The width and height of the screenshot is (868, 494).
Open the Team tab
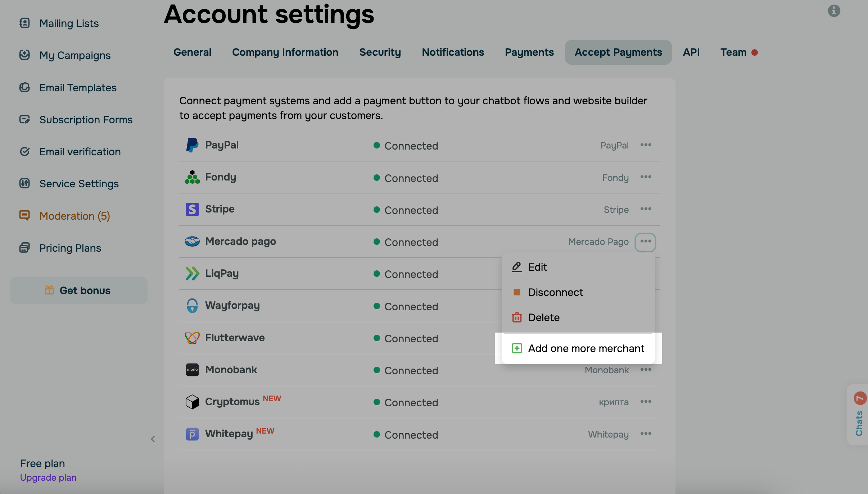click(x=733, y=52)
